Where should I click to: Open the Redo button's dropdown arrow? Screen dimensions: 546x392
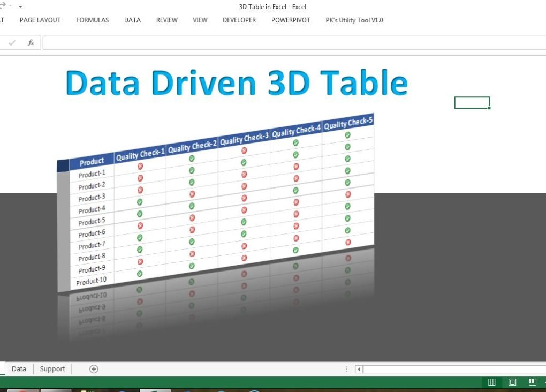(10, 4)
